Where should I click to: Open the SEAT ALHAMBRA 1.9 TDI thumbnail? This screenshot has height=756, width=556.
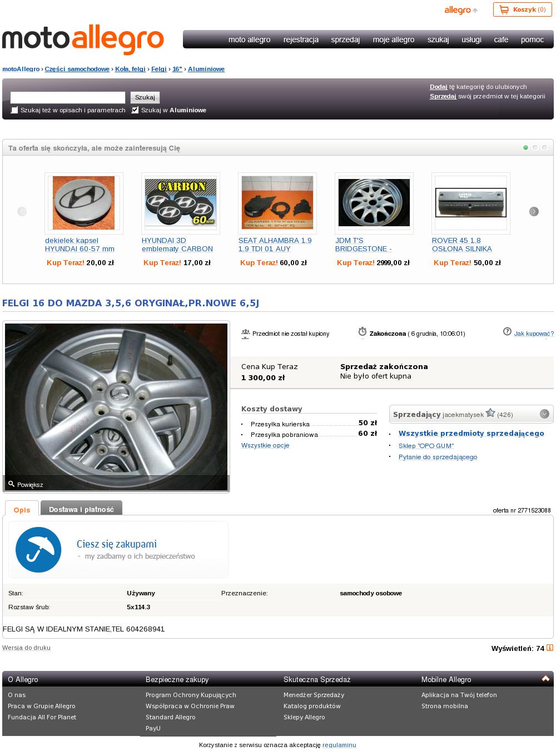pos(277,203)
